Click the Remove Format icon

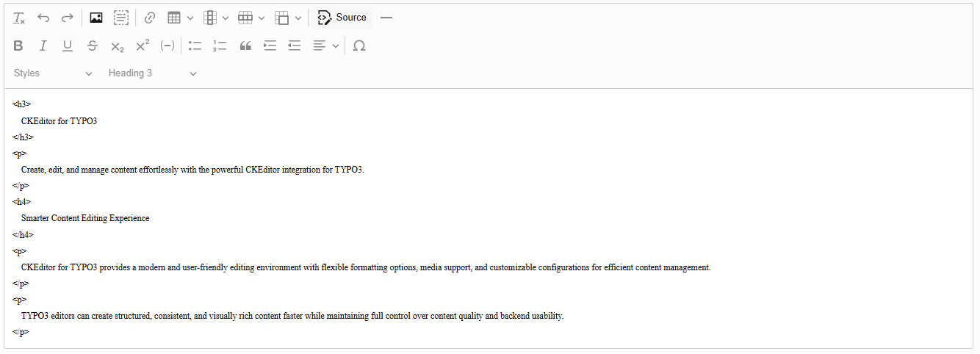coord(19,18)
